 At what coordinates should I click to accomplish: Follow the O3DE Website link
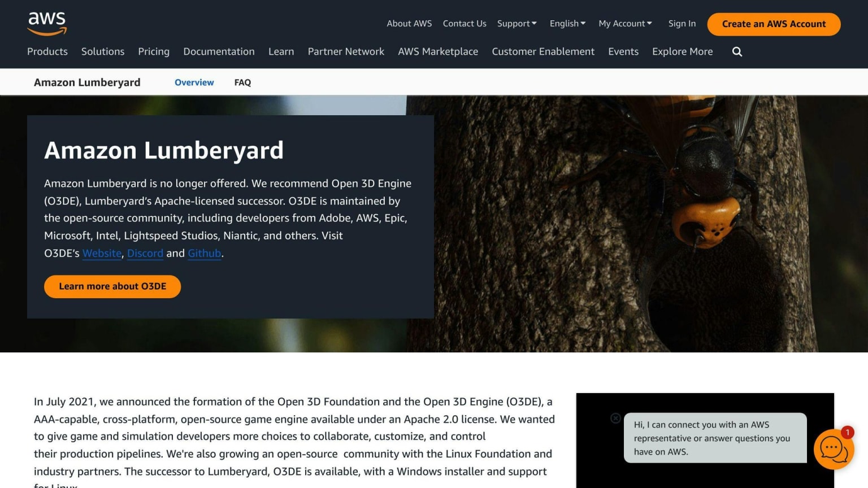pyautogui.click(x=102, y=253)
